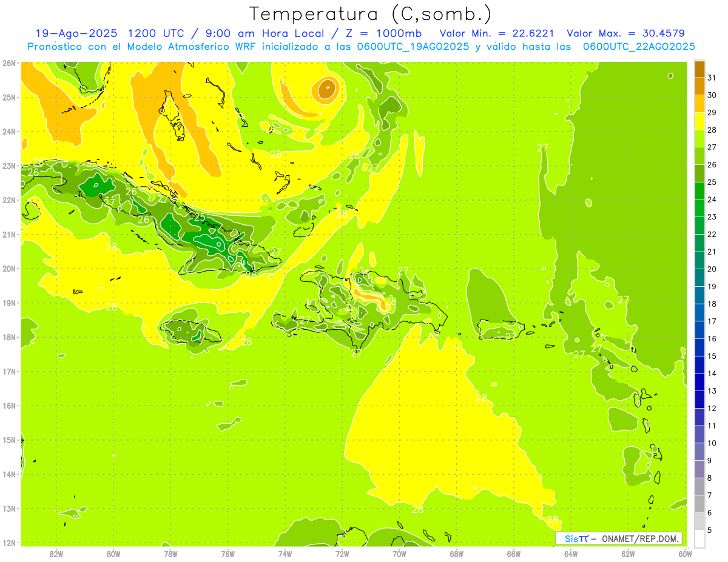Click the 60W longitude axis label
The height and width of the screenshot is (562, 728).
pos(685,554)
